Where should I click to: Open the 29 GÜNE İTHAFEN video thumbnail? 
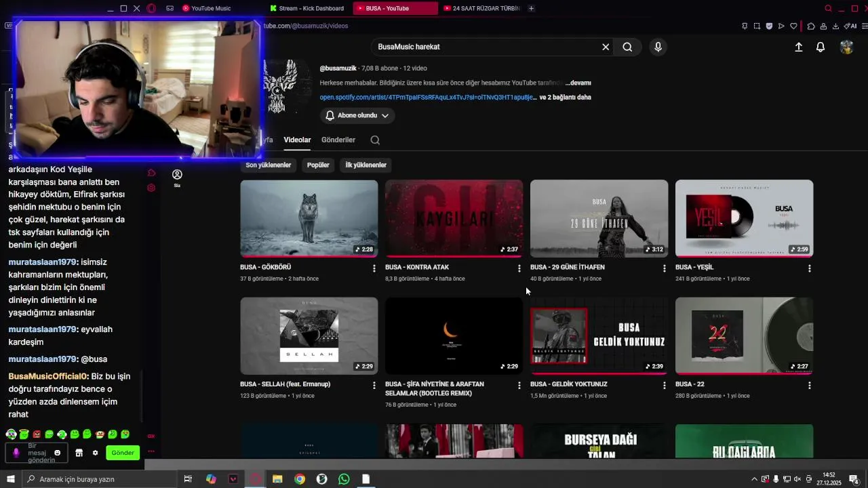(599, 218)
